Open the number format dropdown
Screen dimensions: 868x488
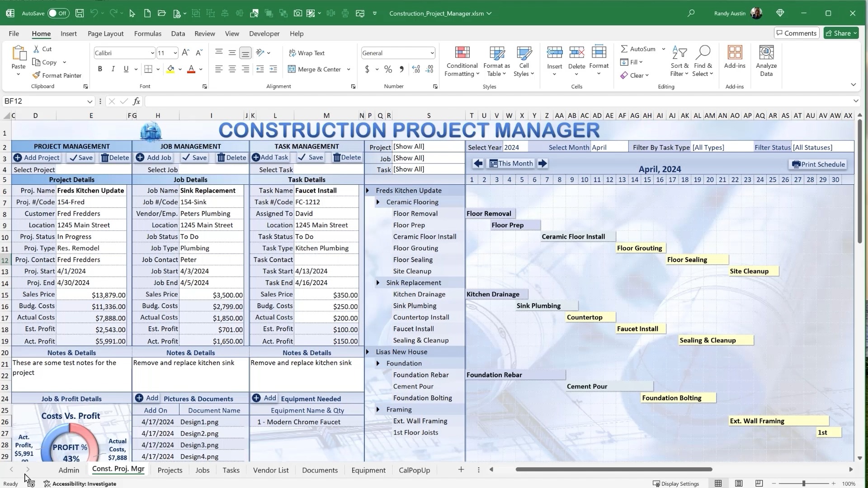432,53
